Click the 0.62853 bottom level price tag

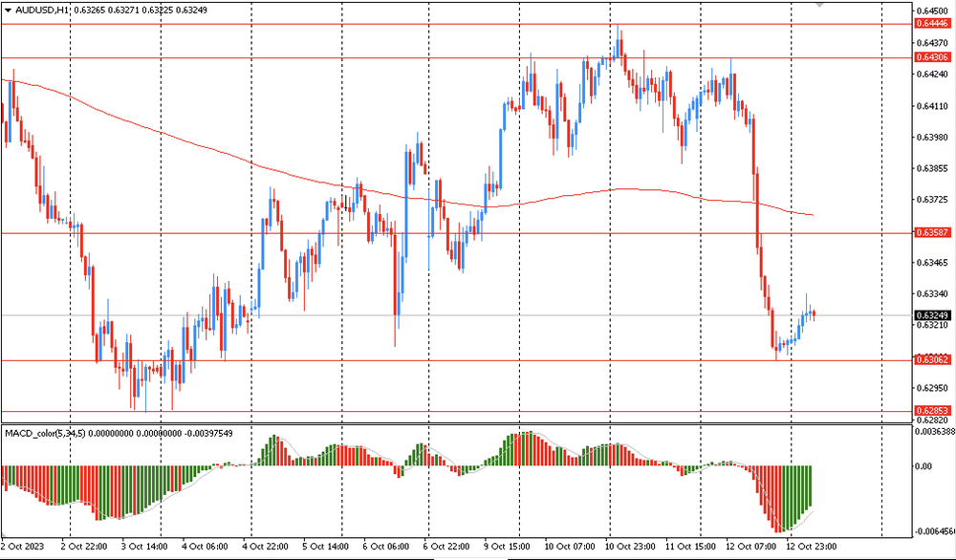tap(931, 410)
